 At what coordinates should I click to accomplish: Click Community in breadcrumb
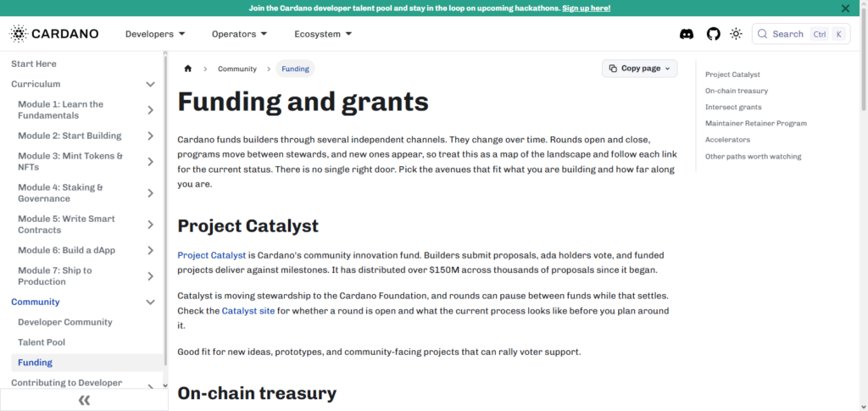pyautogui.click(x=237, y=69)
